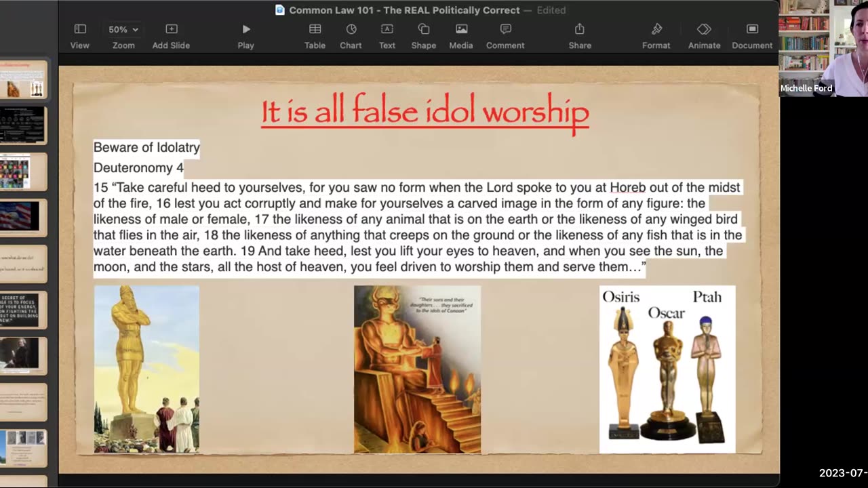The width and height of the screenshot is (868, 488).
Task: Open the Share options
Action: 580,36
